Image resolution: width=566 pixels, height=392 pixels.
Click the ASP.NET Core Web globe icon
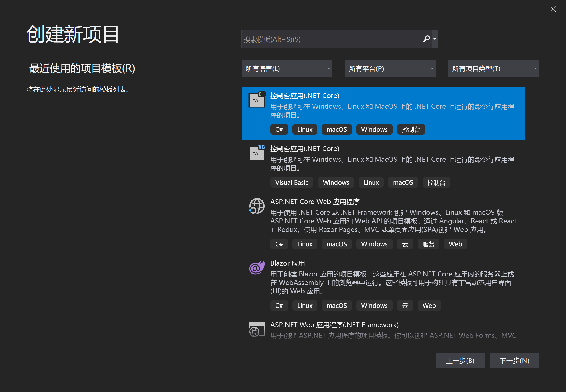(257, 206)
